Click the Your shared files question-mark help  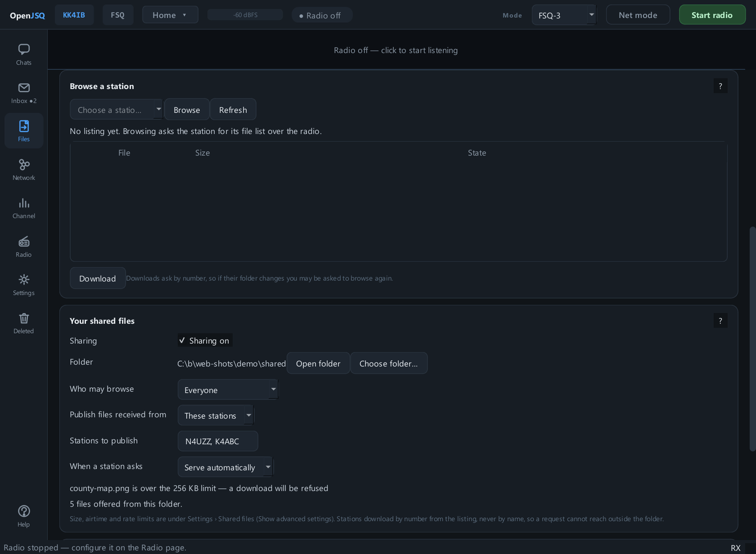point(720,321)
